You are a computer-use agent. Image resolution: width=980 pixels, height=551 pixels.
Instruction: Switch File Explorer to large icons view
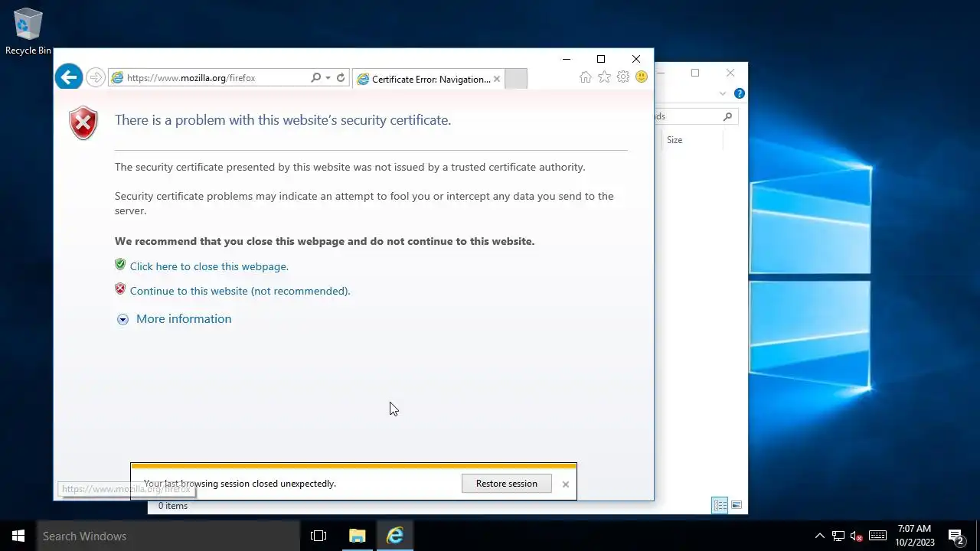[737, 505]
